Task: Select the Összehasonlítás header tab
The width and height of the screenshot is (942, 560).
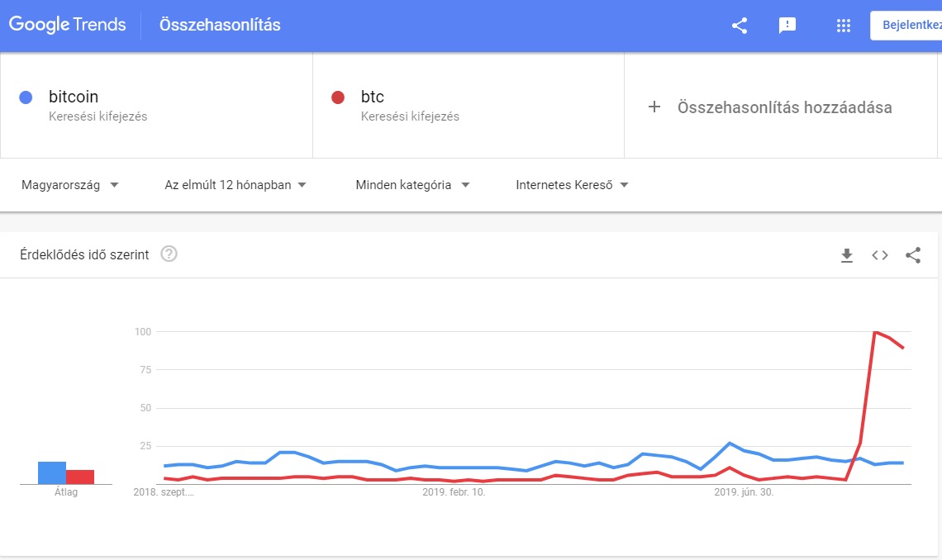Action: 220,25
